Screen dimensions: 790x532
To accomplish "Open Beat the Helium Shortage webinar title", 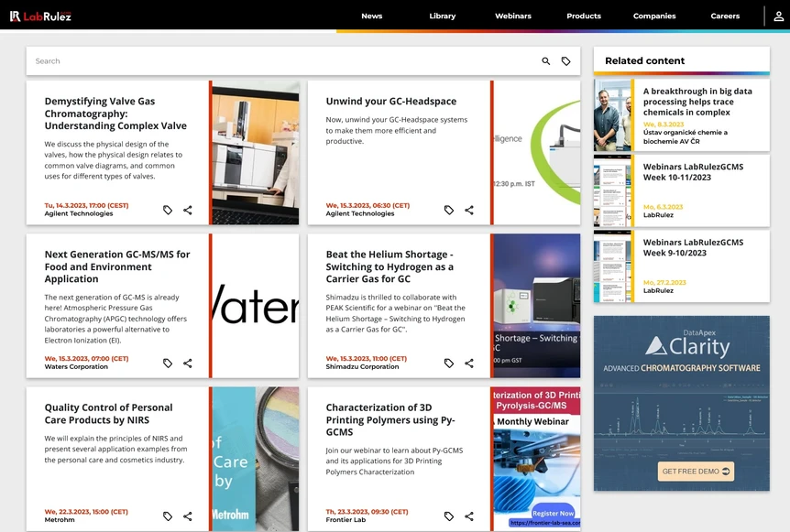I will (x=390, y=266).
